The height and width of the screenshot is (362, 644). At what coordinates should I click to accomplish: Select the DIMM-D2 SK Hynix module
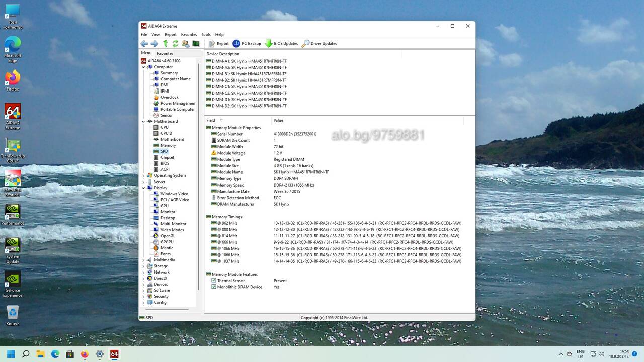coord(247,106)
